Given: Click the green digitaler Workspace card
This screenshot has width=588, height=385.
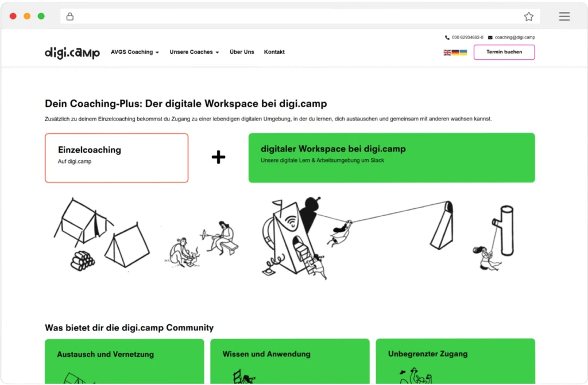Looking at the screenshot, I should coord(392,158).
